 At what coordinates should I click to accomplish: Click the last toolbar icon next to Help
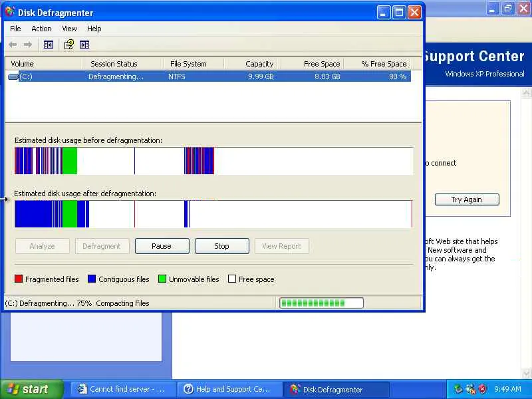click(84, 45)
